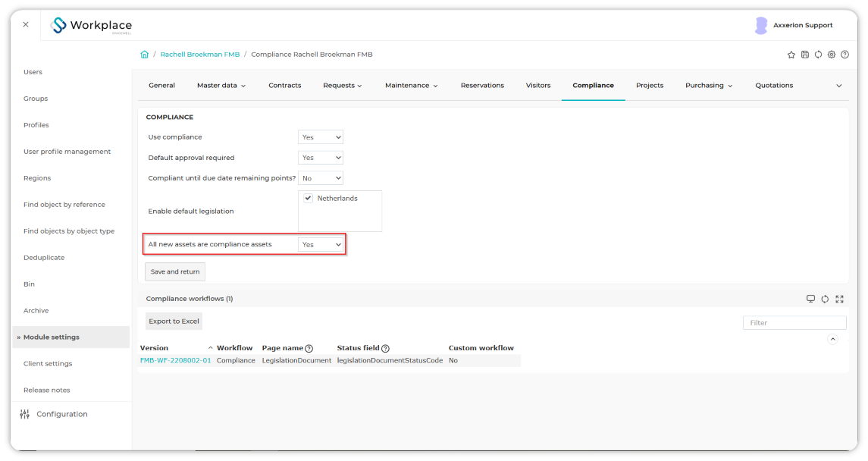Click the Export to Excel button

(x=174, y=321)
